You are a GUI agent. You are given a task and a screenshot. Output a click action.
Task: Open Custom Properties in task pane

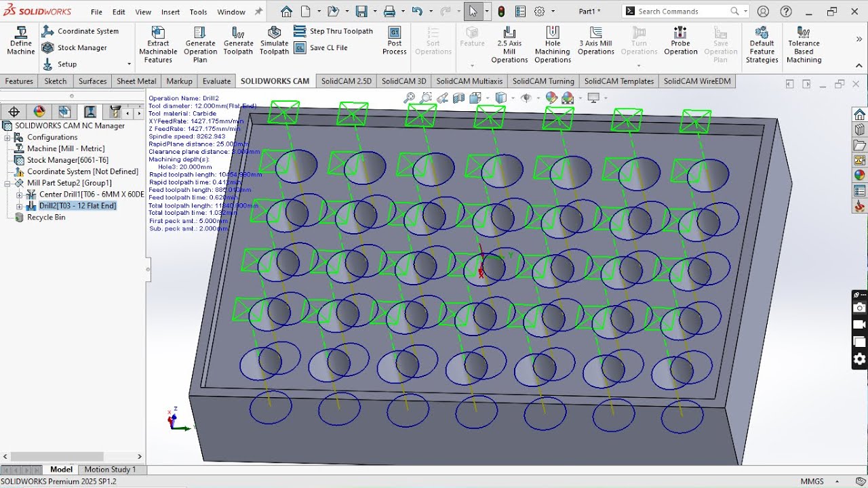tap(860, 192)
